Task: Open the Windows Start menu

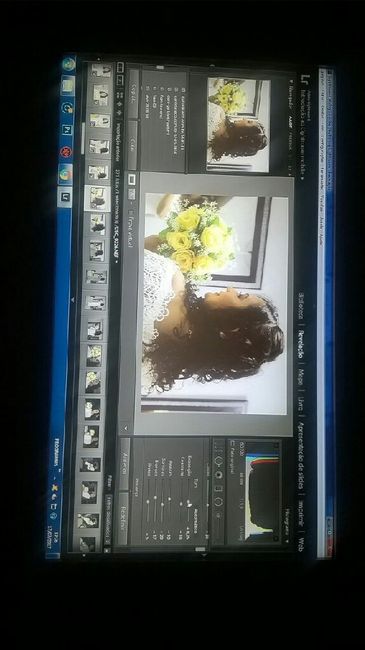Action: 68,64
